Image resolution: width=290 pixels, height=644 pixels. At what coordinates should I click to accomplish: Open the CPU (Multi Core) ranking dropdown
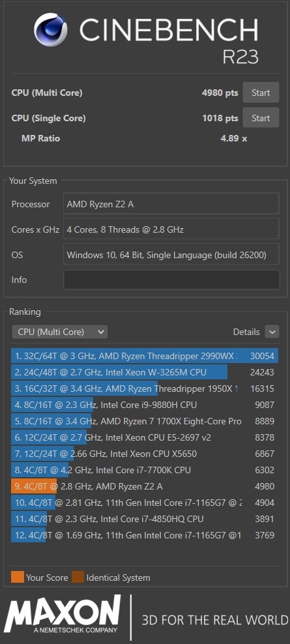click(x=59, y=332)
